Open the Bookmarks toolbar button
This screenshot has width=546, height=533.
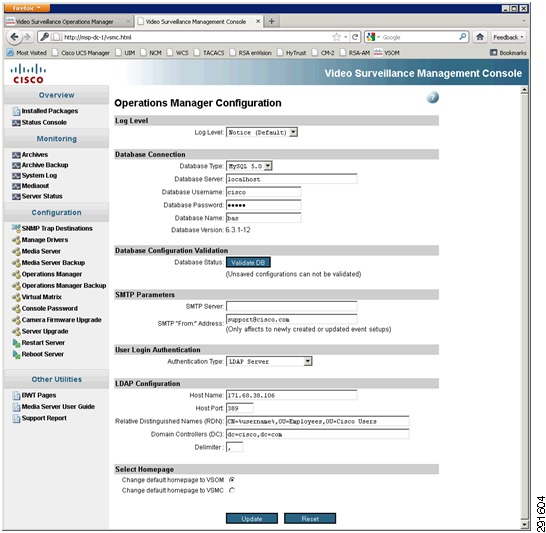click(x=508, y=53)
